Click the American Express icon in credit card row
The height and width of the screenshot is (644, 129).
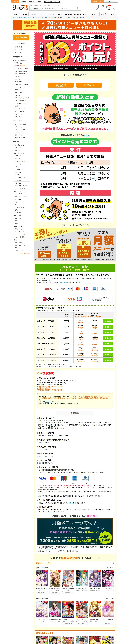[x=94, y=289]
